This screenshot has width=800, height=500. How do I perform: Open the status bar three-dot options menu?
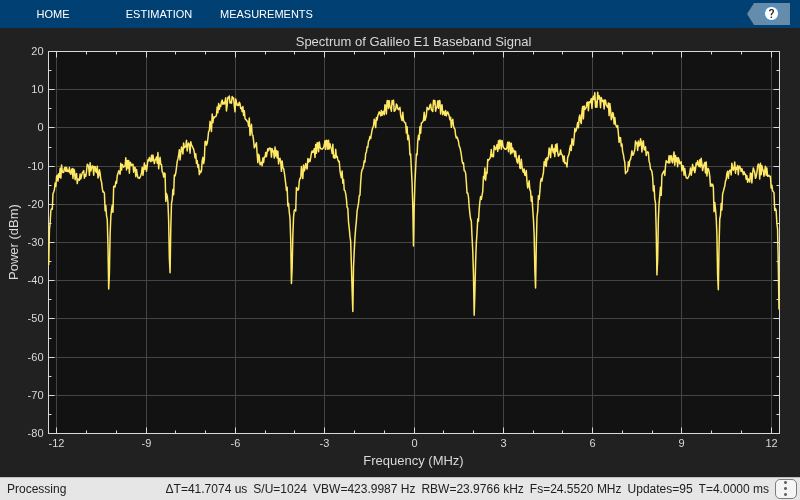(x=786, y=489)
